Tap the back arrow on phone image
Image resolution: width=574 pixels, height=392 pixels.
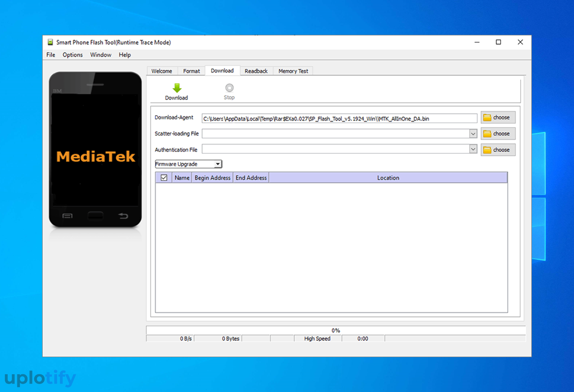coord(123,216)
